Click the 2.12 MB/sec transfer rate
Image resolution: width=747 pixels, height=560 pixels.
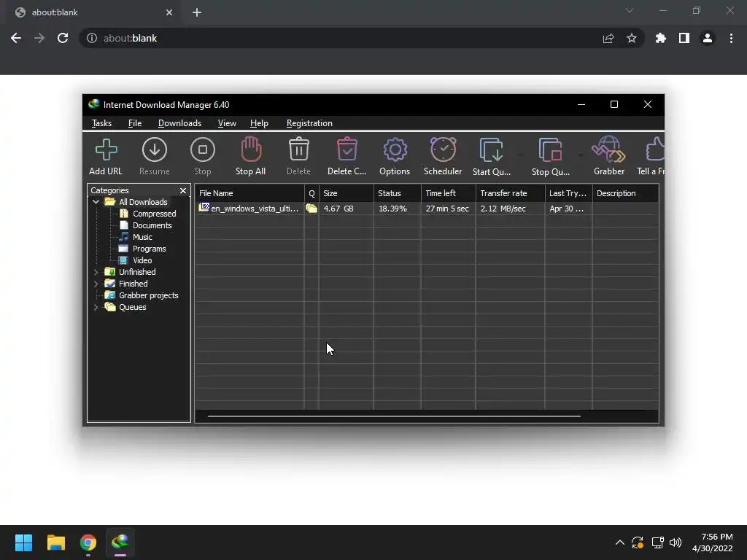(503, 209)
